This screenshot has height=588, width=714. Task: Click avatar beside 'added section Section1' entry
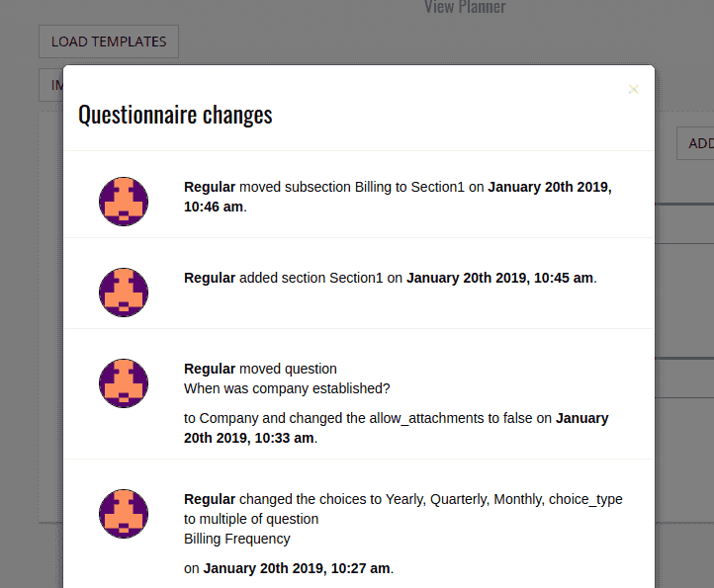124,293
